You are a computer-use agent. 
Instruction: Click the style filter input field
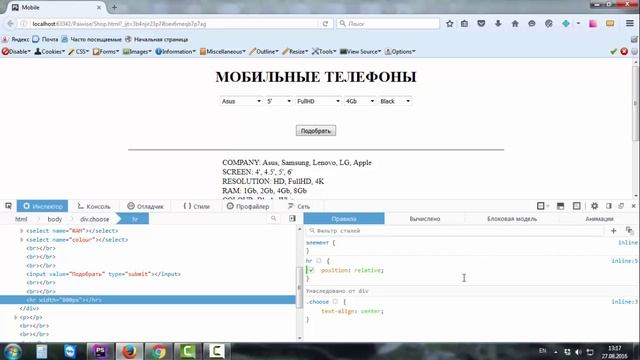456,231
